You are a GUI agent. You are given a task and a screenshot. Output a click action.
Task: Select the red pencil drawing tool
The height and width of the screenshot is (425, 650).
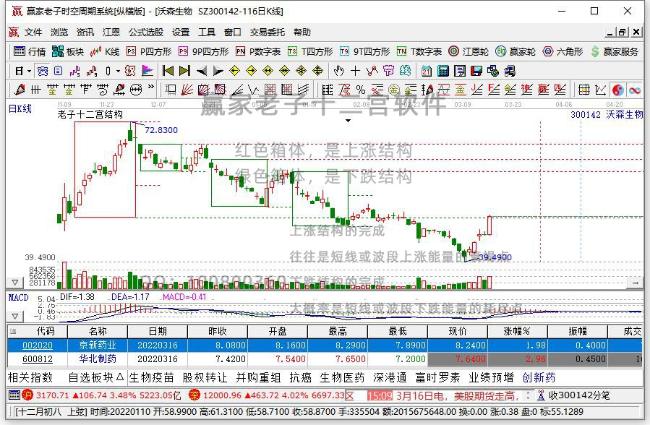click(19, 90)
